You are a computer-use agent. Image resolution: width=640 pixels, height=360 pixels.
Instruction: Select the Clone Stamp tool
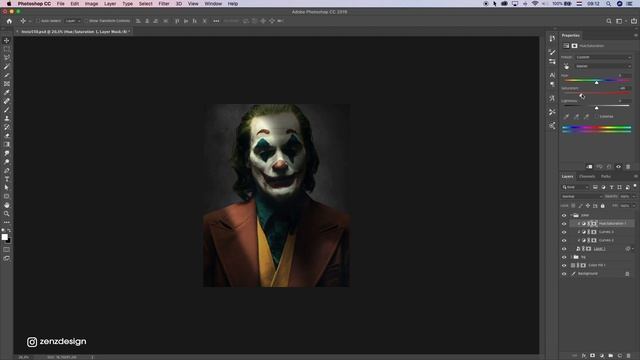coord(7,118)
